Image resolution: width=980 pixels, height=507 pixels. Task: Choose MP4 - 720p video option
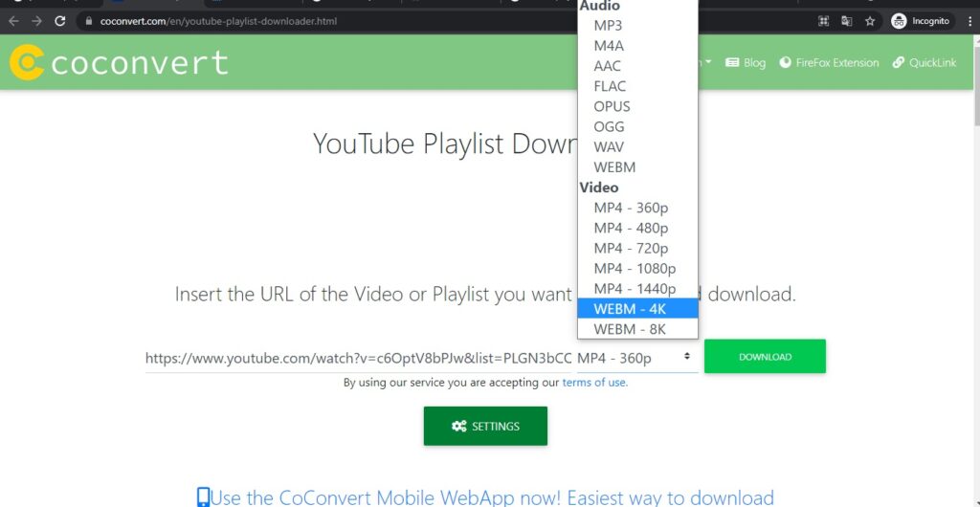point(637,248)
